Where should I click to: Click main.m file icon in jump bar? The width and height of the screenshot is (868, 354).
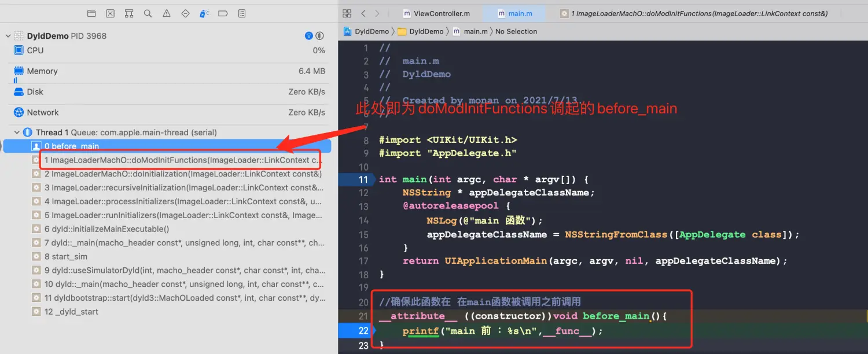pyautogui.click(x=457, y=31)
